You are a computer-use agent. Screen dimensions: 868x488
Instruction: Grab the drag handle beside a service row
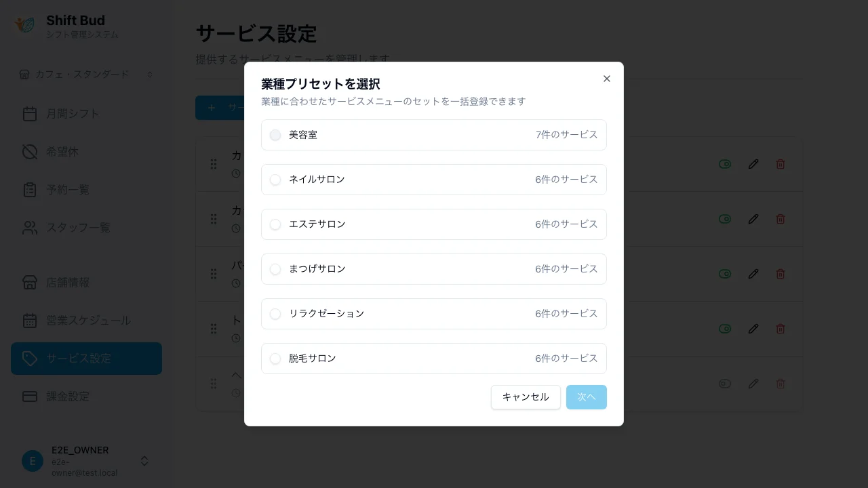(x=214, y=164)
